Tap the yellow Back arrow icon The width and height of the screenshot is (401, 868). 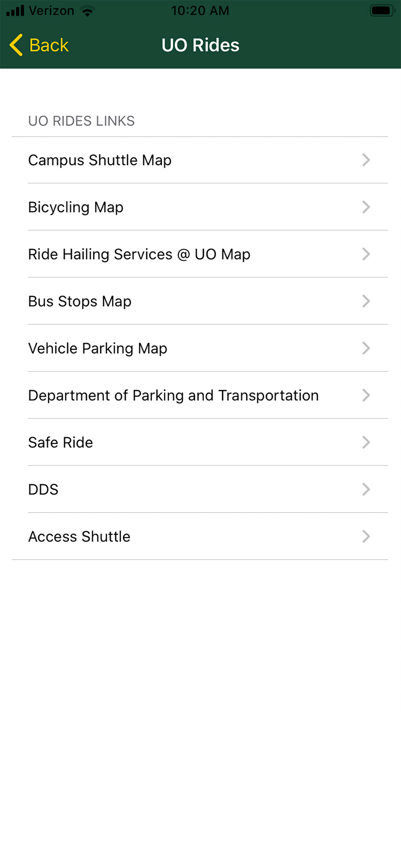[x=16, y=45]
